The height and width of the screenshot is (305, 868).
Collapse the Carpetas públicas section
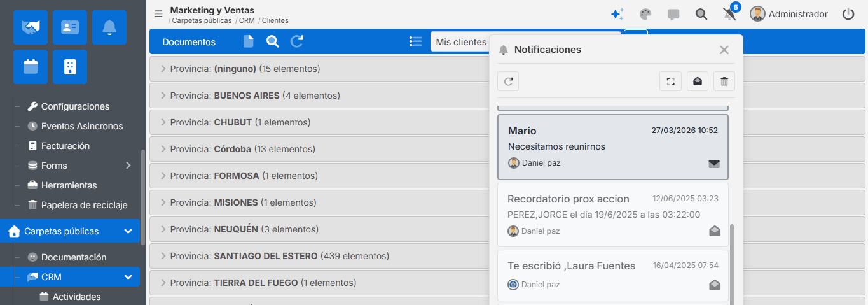[128, 231]
